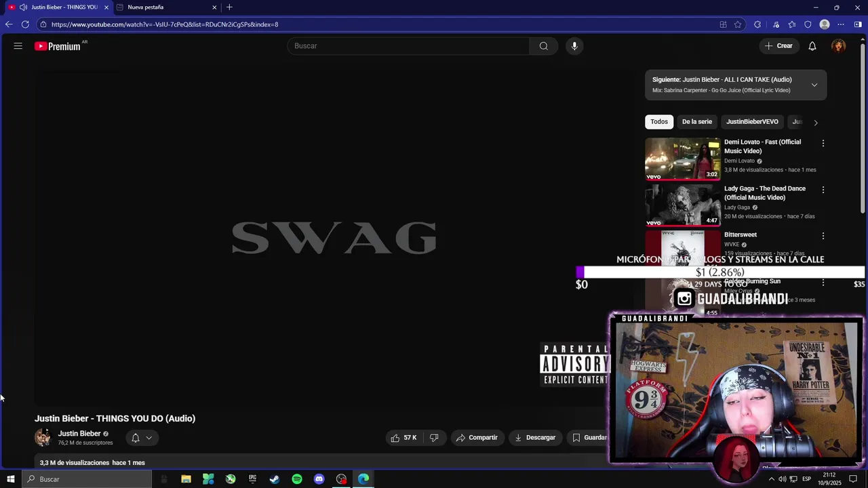
Task: Open options for Bittersweet video
Action: [x=823, y=236]
